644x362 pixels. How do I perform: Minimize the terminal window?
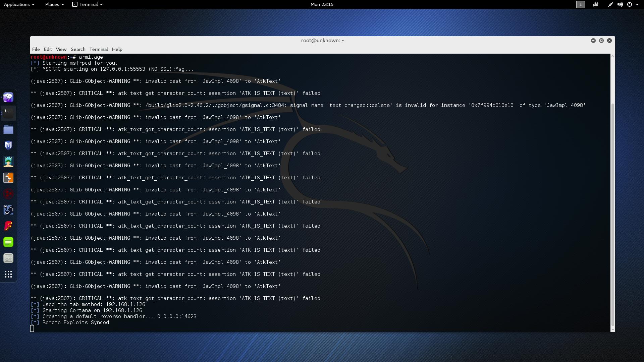[593, 41]
